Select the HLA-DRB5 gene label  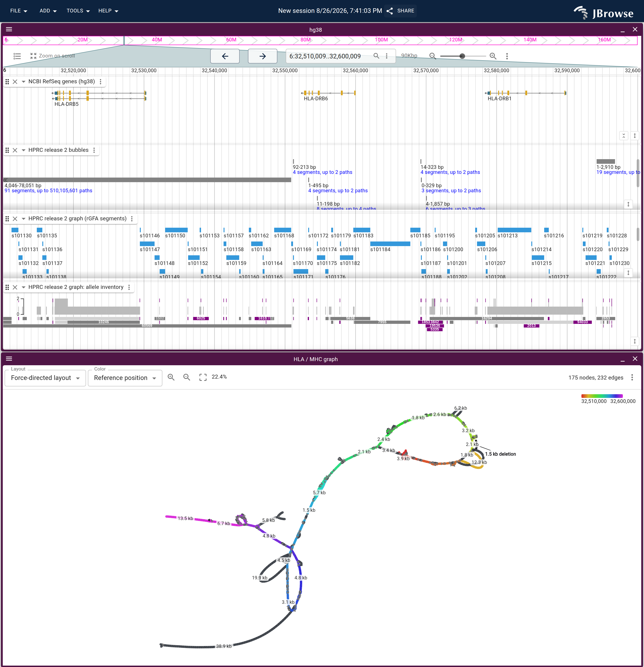(x=66, y=104)
